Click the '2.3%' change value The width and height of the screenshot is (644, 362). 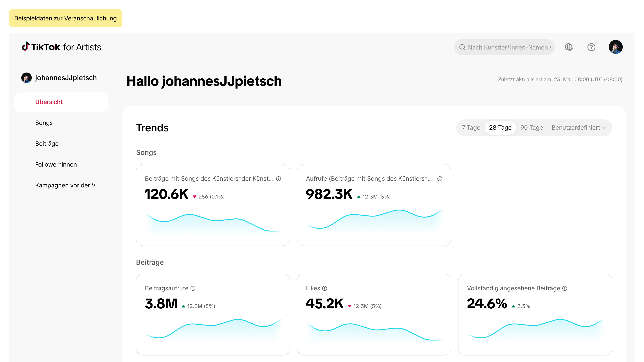point(524,306)
